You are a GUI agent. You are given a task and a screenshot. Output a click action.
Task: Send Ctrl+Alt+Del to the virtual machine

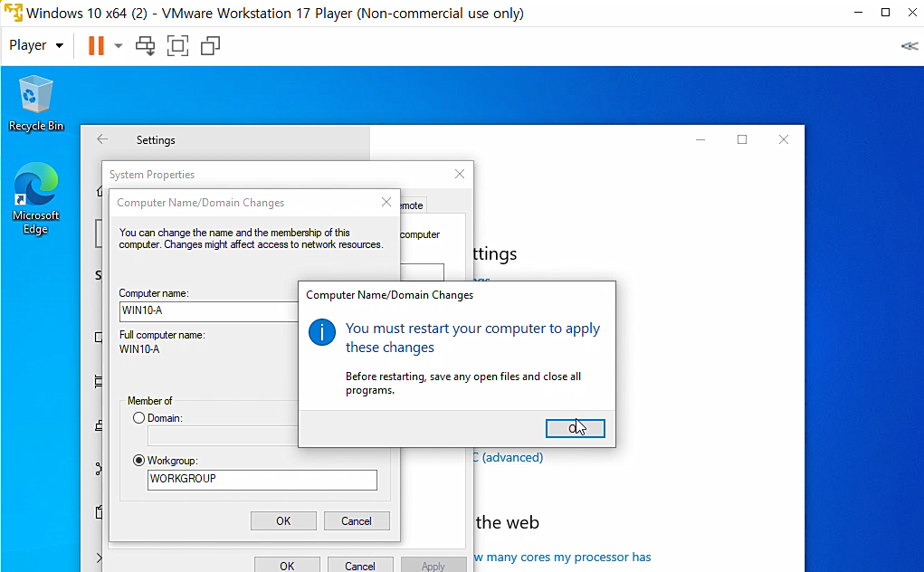point(145,45)
